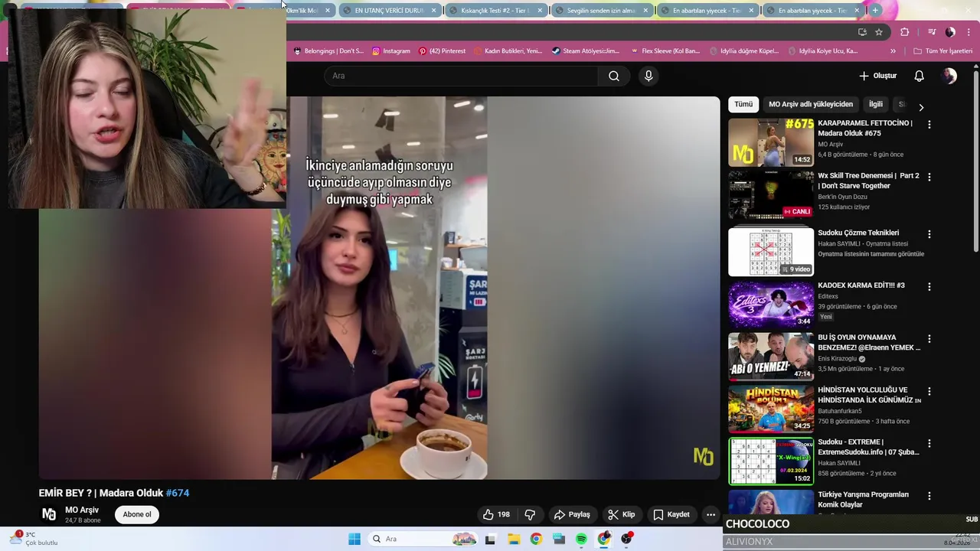Open Chrome media controls icon

[932, 32]
